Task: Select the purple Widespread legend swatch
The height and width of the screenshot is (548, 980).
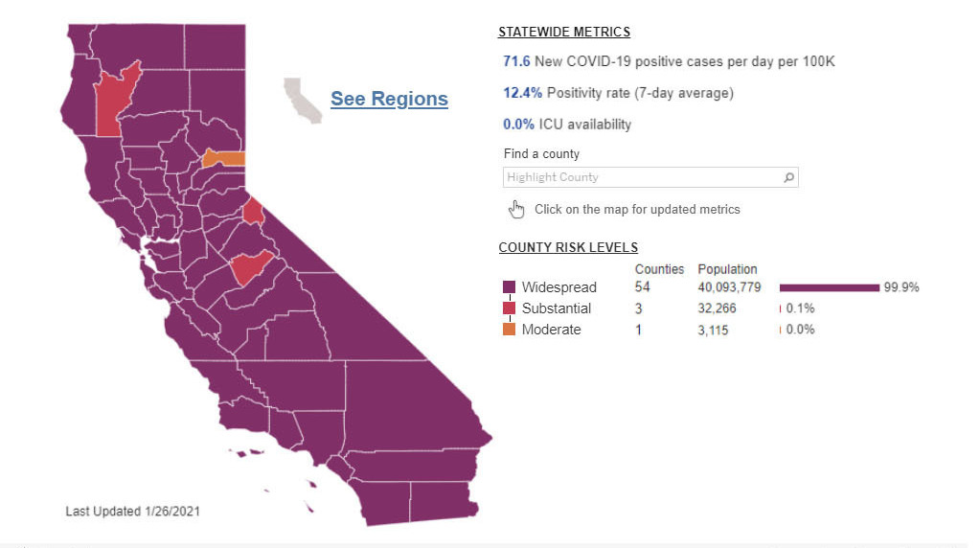Action: click(x=509, y=287)
